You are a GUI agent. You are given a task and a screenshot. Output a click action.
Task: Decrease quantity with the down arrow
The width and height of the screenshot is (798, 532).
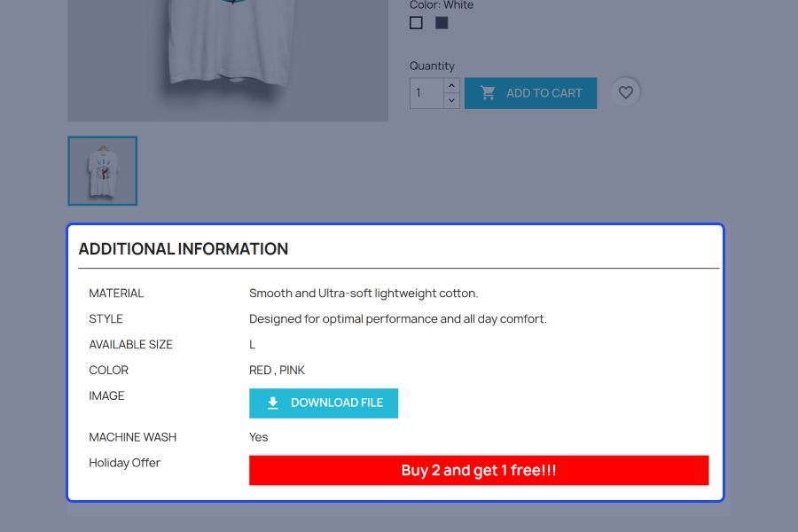pyautogui.click(x=451, y=101)
